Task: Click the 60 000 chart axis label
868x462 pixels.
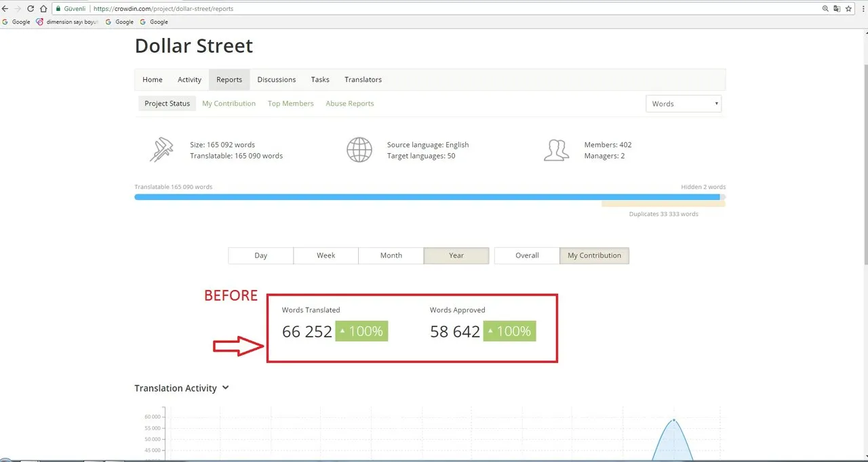Action: tap(154, 417)
